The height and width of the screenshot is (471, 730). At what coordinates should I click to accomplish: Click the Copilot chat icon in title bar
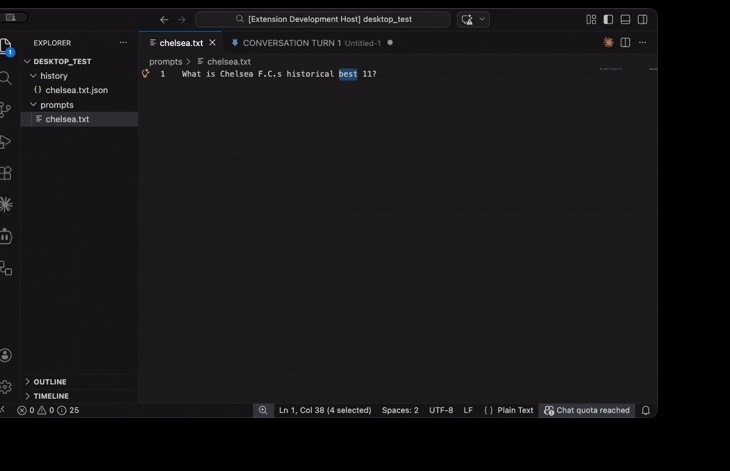pos(467,20)
